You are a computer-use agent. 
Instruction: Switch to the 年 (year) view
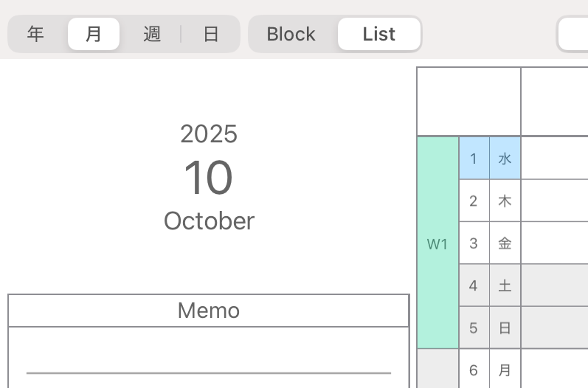35,34
